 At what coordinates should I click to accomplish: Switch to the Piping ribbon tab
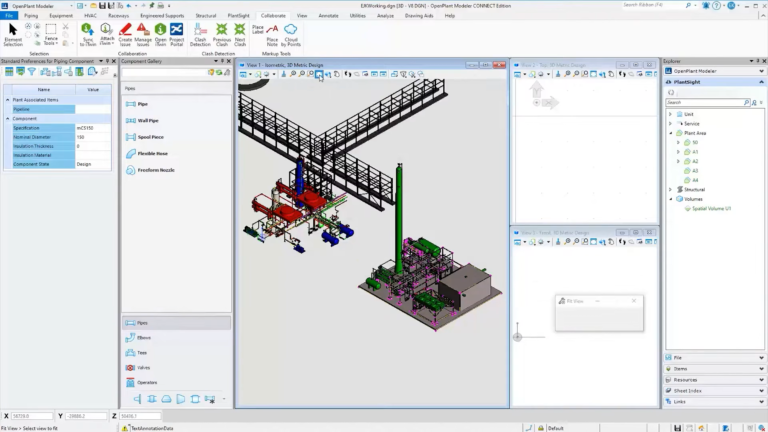(x=31, y=16)
